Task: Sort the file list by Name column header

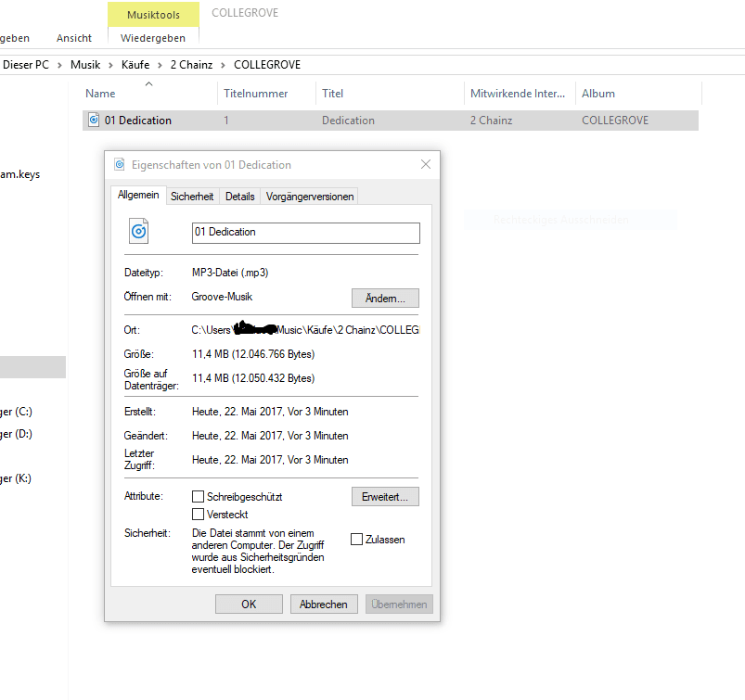Action: pos(150,94)
